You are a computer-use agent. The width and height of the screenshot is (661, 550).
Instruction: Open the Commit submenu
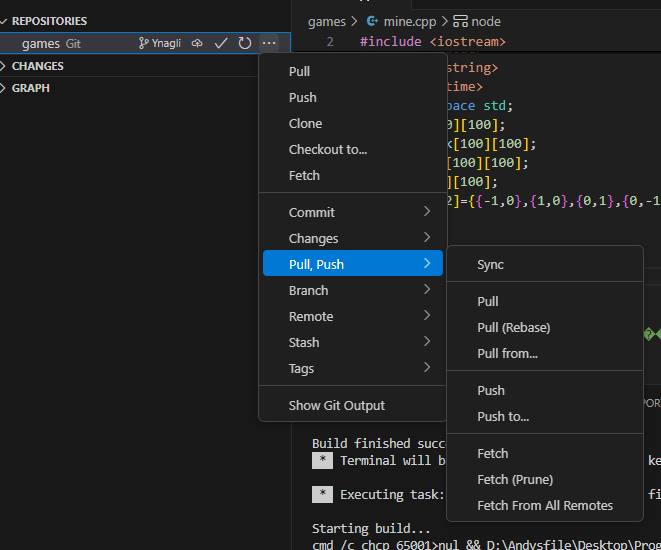click(x=352, y=212)
